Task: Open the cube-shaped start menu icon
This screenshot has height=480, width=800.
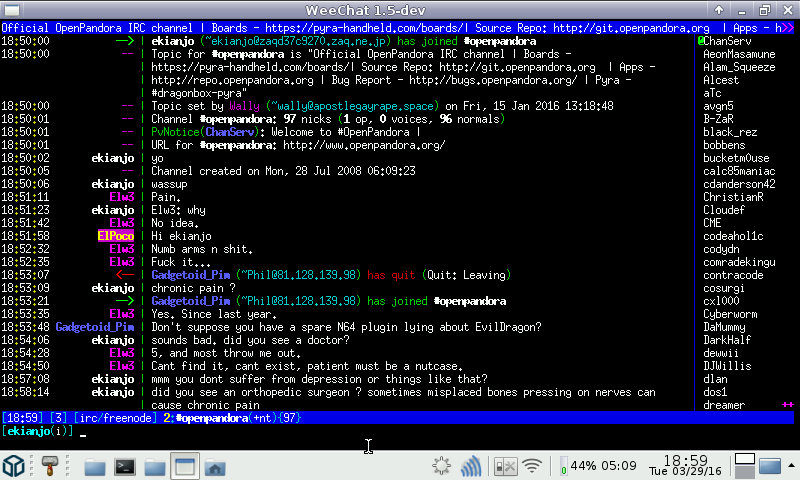Action: [x=16, y=465]
